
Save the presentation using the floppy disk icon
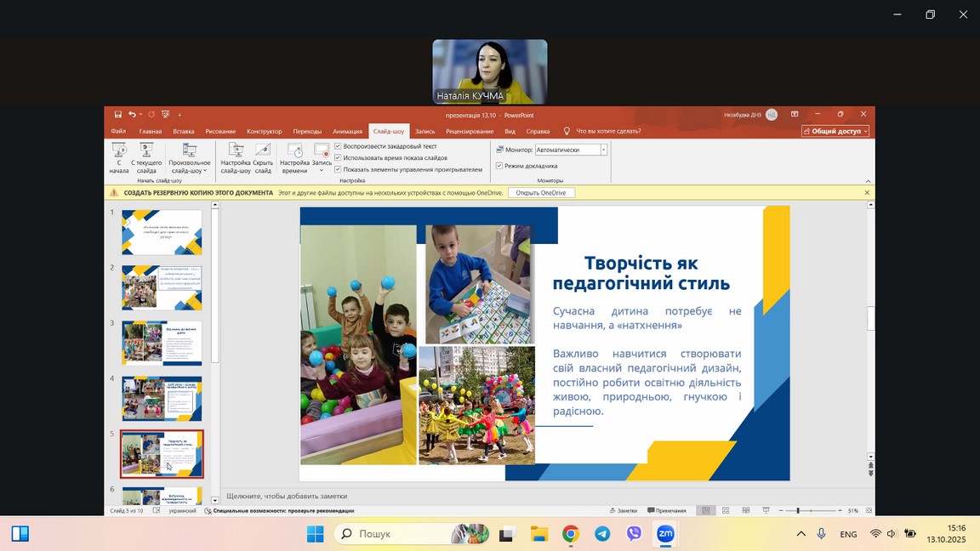[118, 114]
